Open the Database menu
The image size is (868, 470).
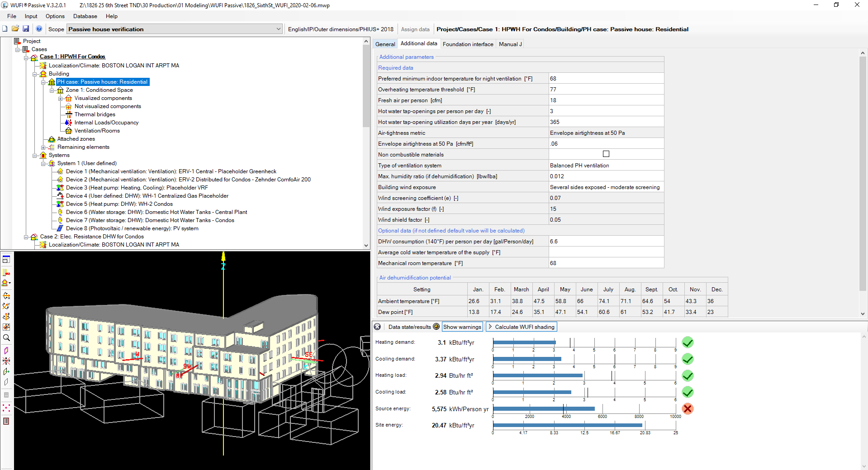[85, 16]
